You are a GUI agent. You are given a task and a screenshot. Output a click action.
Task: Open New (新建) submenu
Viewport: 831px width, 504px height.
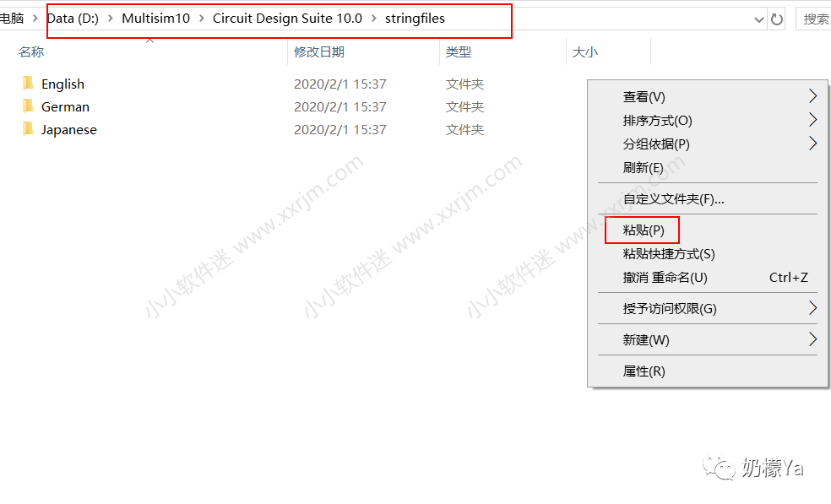(x=708, y=339)
